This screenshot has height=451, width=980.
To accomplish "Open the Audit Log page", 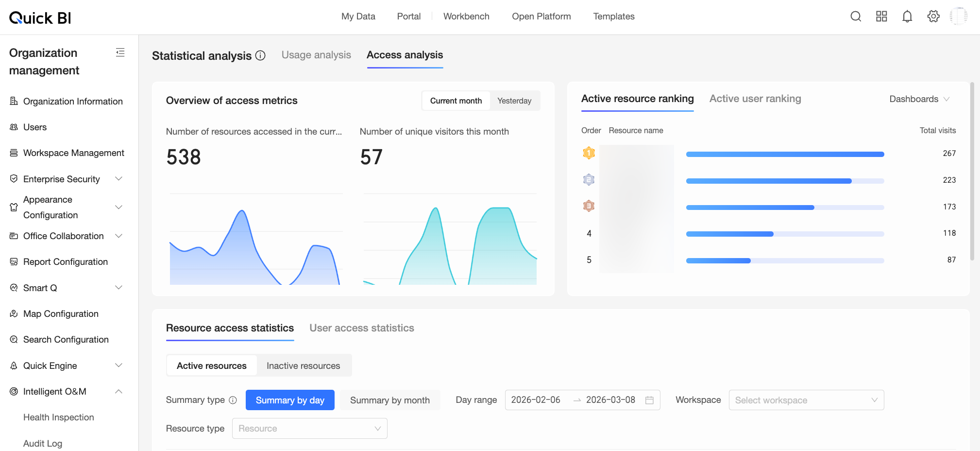I will [43, 443].
